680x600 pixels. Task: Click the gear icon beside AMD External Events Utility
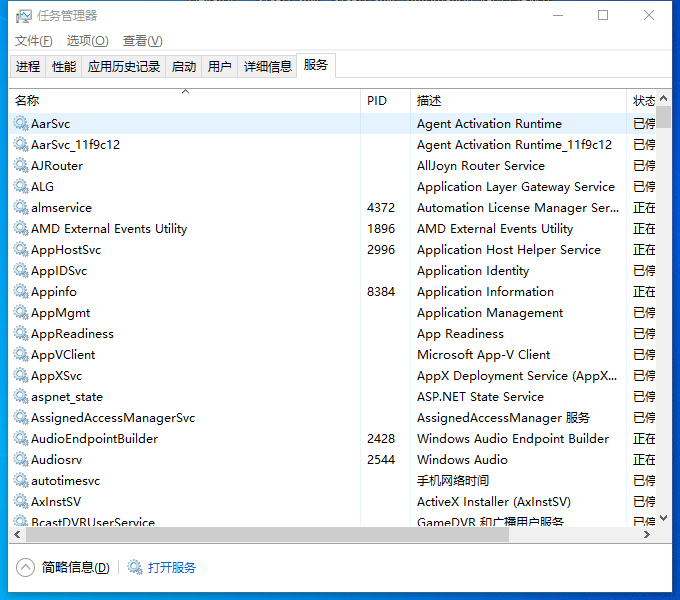[21, 228]
